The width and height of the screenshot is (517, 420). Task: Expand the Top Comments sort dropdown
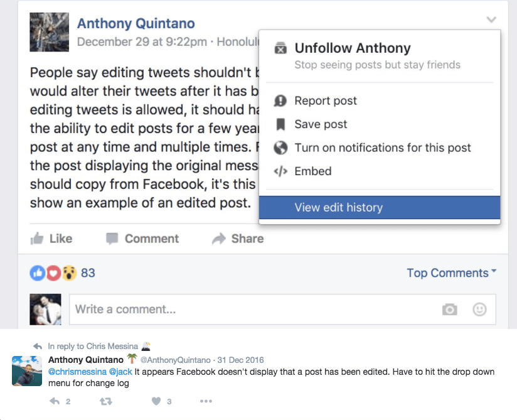[451, 273]
